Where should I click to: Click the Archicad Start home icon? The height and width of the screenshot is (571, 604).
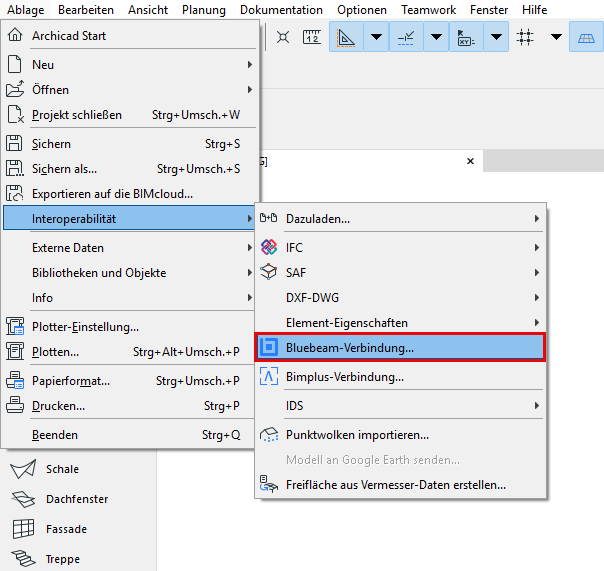[15, 35]
